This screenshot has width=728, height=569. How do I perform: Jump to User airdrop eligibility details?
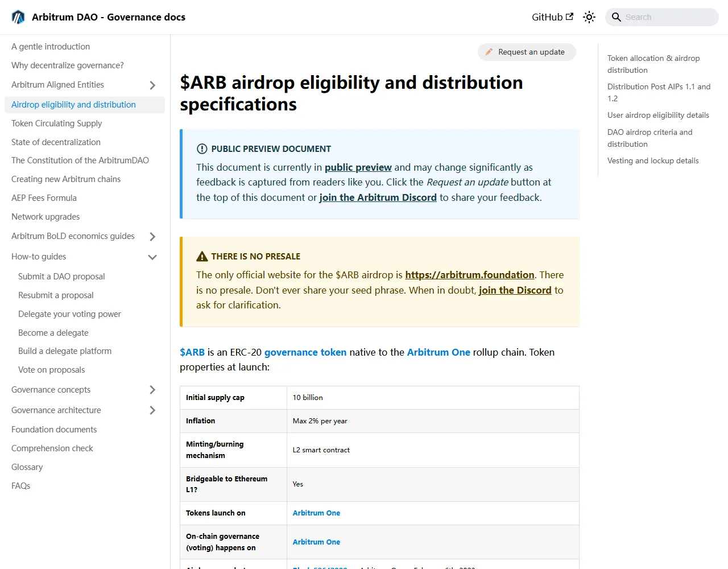[658, 115]
